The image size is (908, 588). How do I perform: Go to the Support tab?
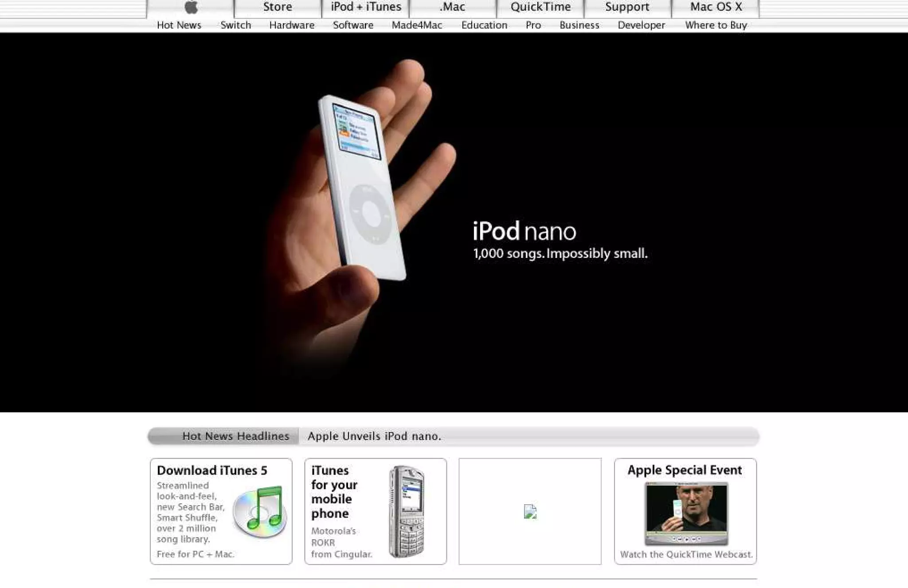point(627,8)
